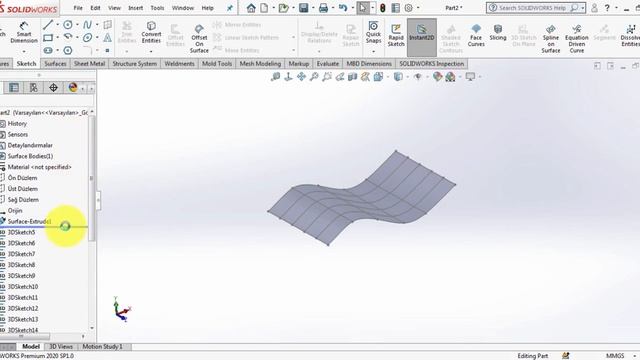Select Equation Driven Curve tool
The height and width of the screenshot is (360, 640).
pyautogui.click(x=577, y=38)
